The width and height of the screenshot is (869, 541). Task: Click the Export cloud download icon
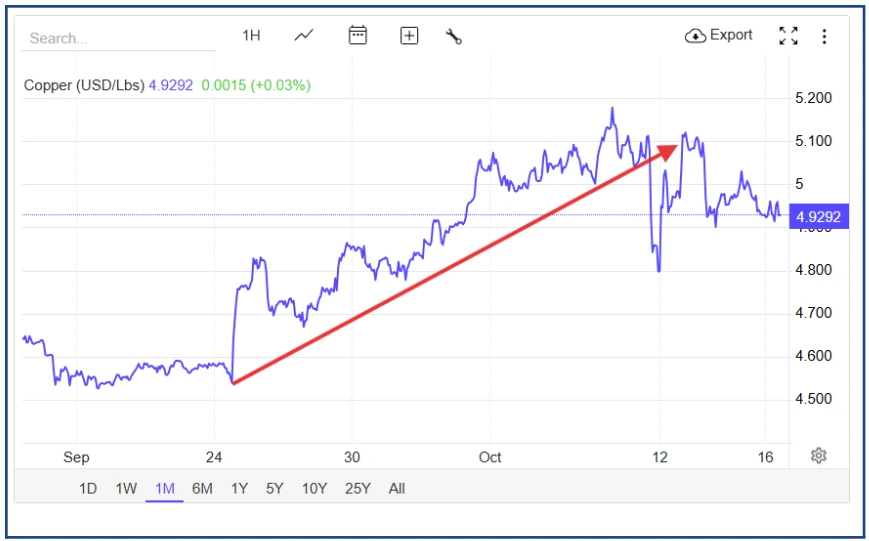point(696,36)
